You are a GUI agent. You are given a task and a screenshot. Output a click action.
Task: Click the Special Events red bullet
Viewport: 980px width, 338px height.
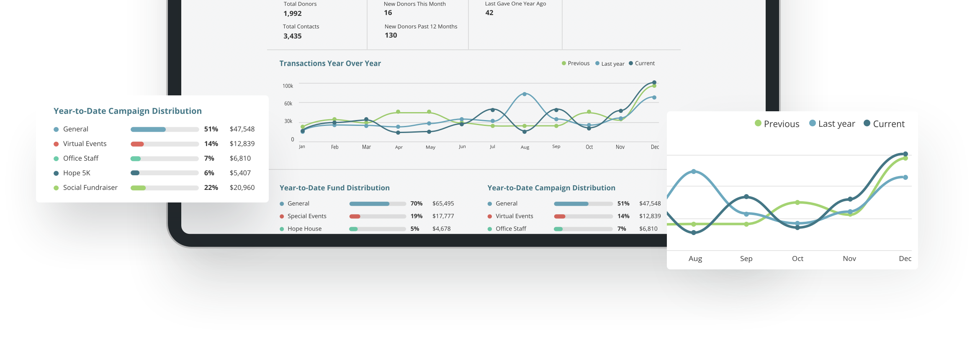(282, 216)
